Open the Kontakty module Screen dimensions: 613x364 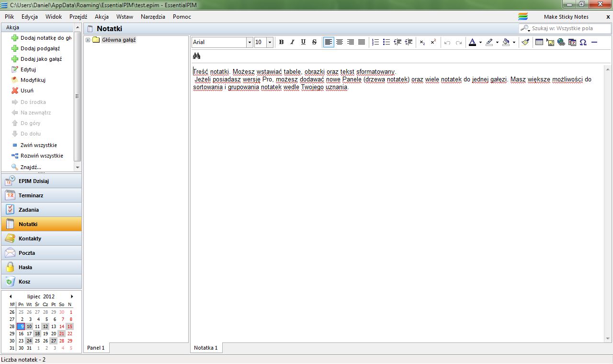point(41,239)
